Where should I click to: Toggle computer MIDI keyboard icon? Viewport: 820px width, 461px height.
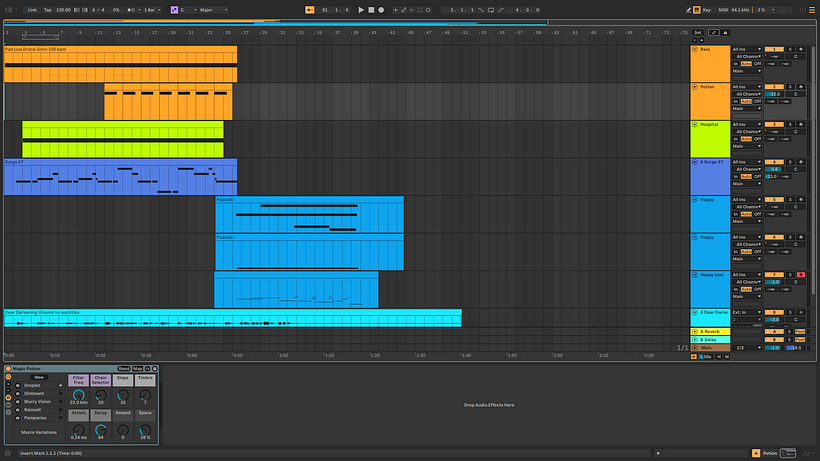coord(697,10)
